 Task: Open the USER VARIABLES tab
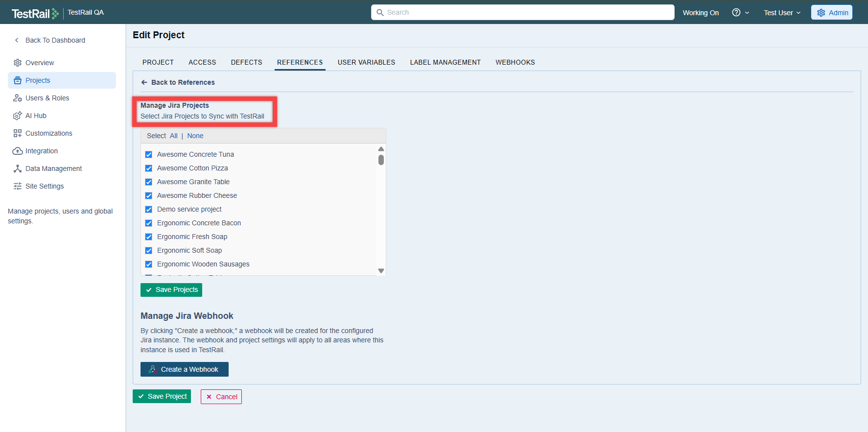tap(366, 62)
